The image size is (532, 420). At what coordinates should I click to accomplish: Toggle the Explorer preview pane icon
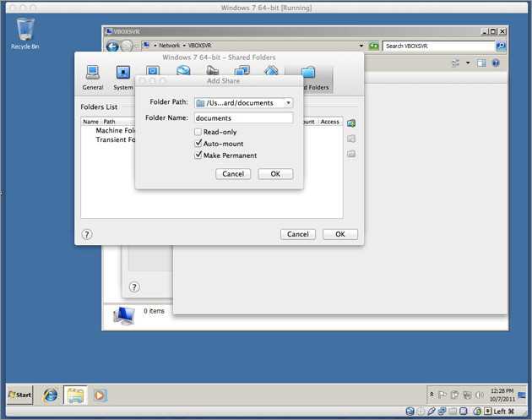[x=481, y=63]
